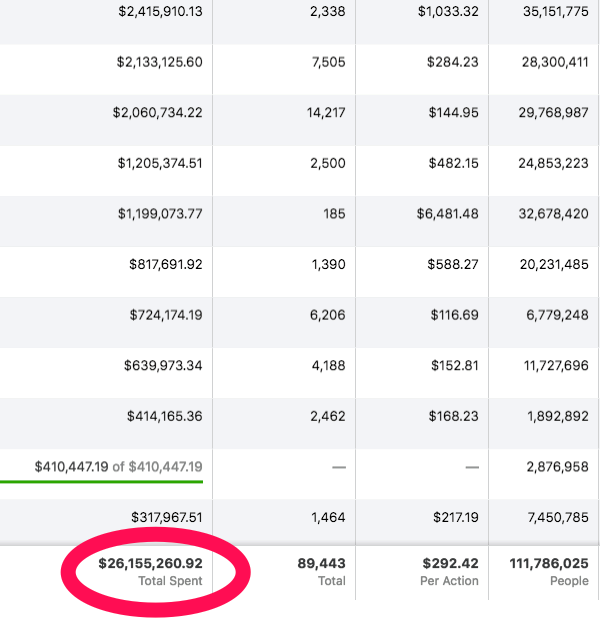600x618 pixels.
Task: Click the $410,447.19 of $410,447.19 budget text
Action: click(118, 466)
